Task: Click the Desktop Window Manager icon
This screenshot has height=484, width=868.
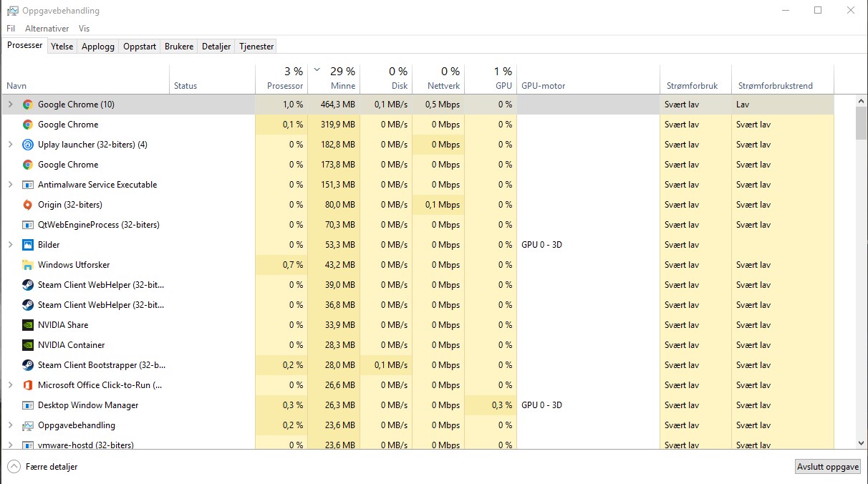Action: click(x=27, y=405)
